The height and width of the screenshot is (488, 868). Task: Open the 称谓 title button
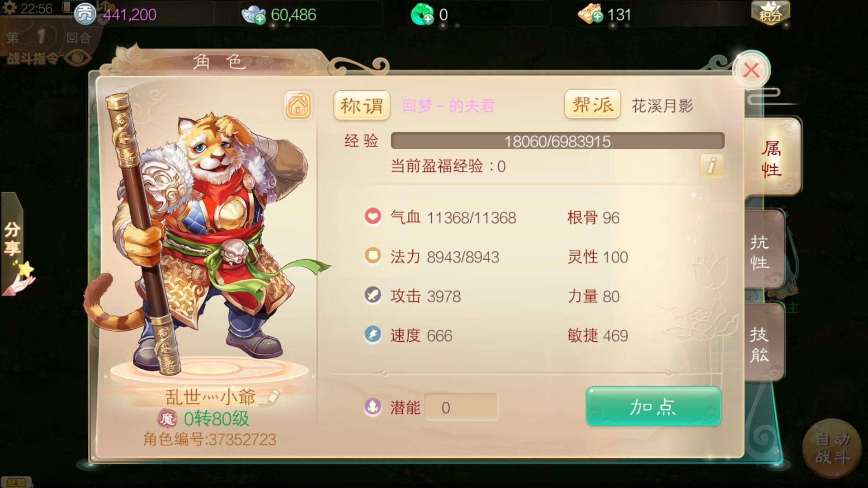362,105
